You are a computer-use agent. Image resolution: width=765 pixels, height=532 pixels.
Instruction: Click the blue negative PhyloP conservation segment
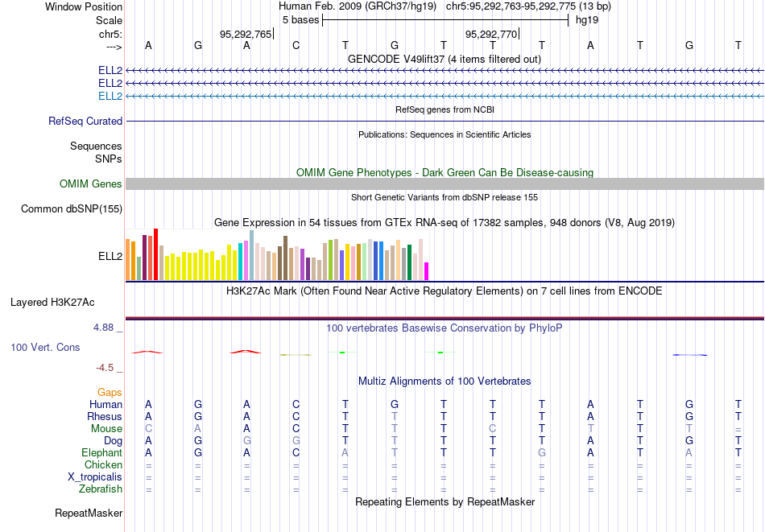[689, 355]
